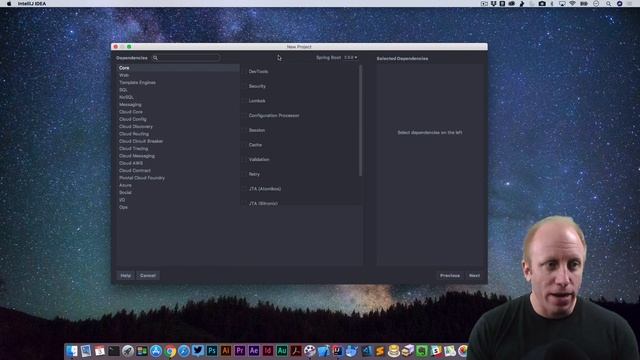Image resolution: width=640 pixels, height=360 pixels.
Task: Open Safari from the dock
Action: point(184,351)
